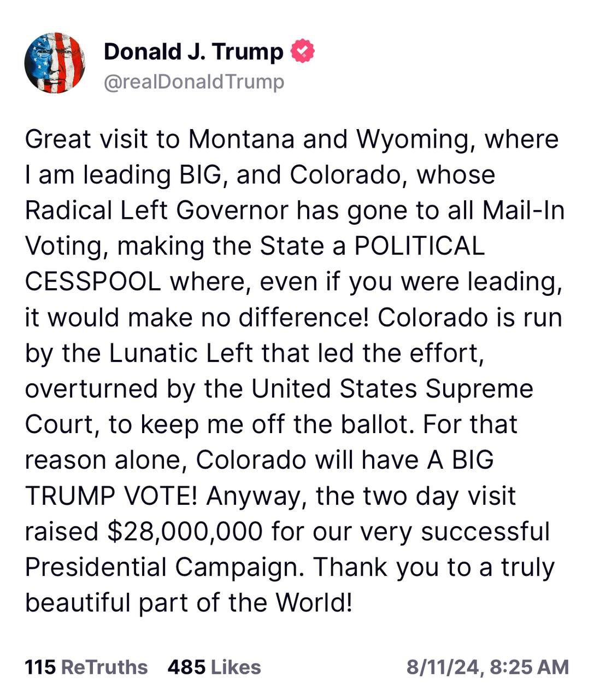
Task: Click the "POLITICAL" capitalized word
Action: 419,246
